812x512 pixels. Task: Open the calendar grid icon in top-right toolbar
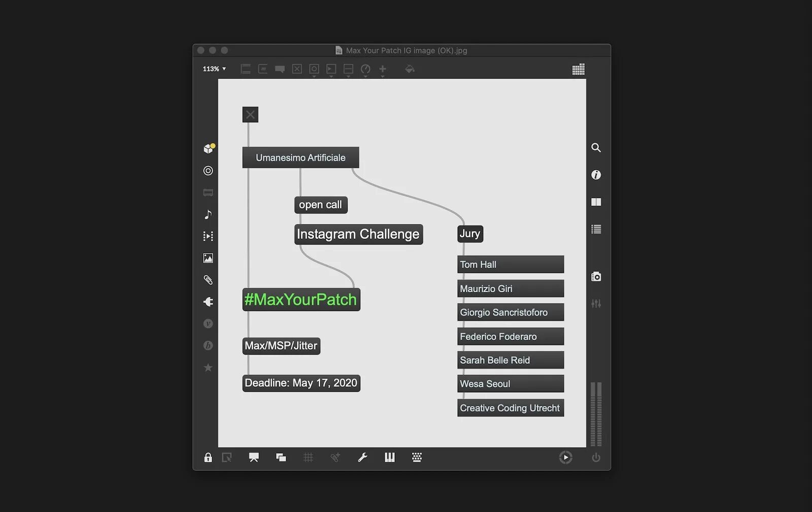click(578, 70)
